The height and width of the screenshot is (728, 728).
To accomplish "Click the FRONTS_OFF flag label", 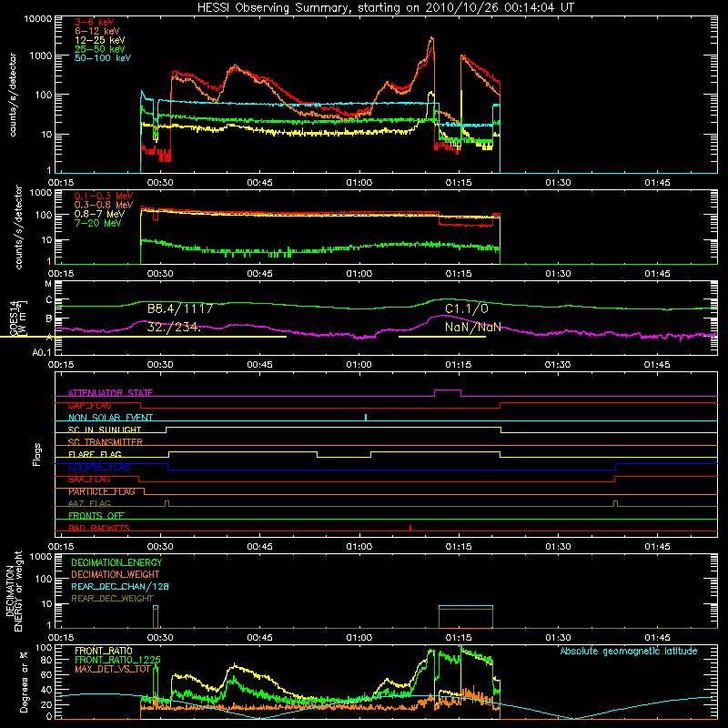I will (96, 515).
